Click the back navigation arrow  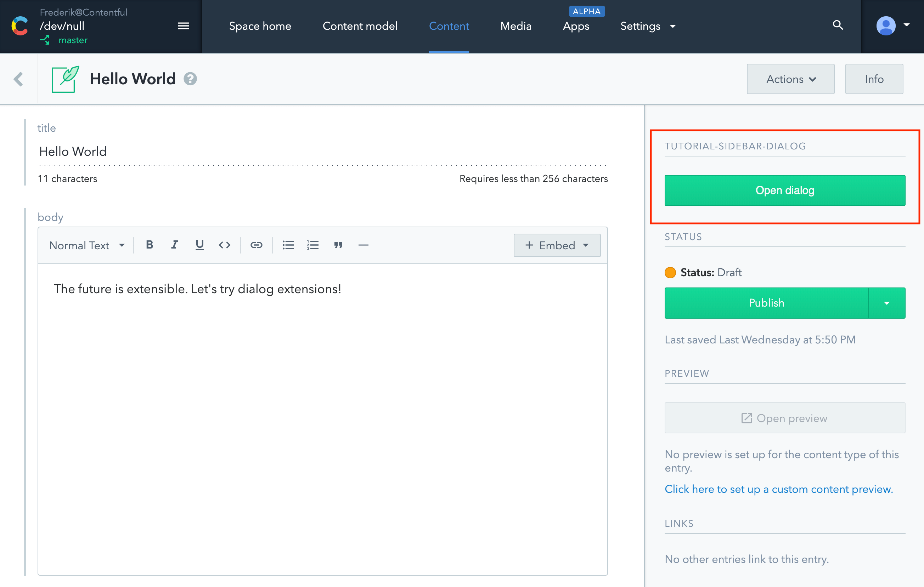(x=18, y=79)
